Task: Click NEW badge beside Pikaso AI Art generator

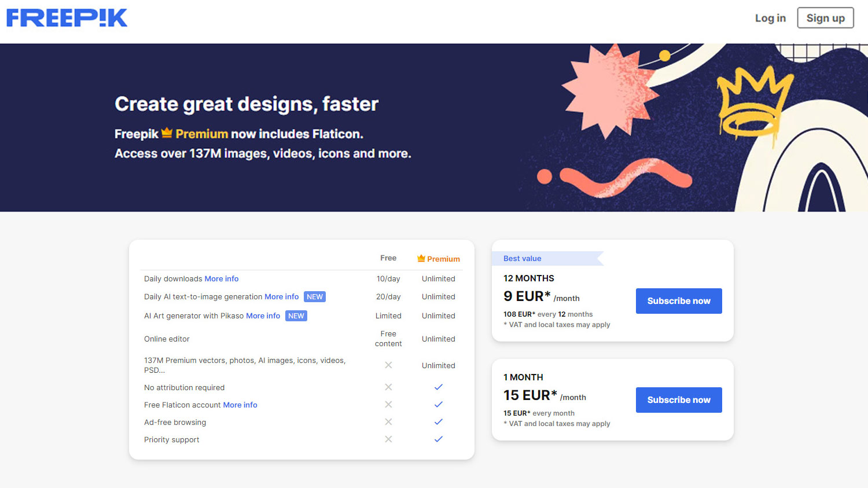Action: tap(296, 315)
